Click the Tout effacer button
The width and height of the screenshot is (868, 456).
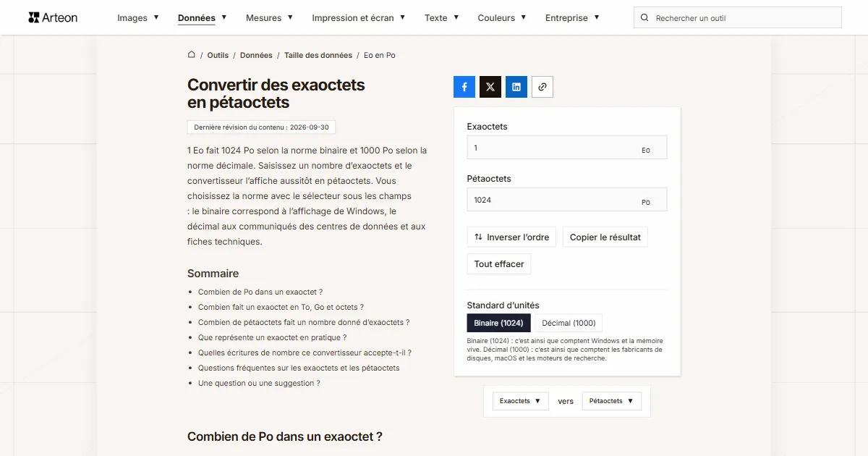point(499,264)
